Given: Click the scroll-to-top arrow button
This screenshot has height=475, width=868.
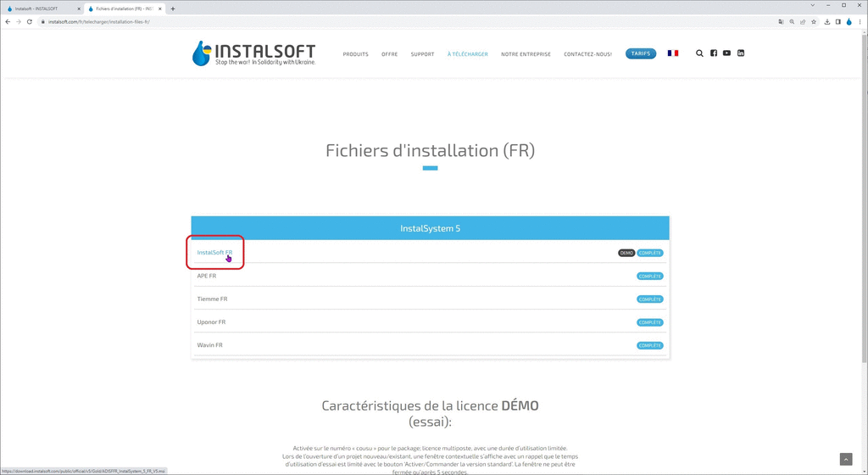Looking at the screenshot, I should click(846, 460).
